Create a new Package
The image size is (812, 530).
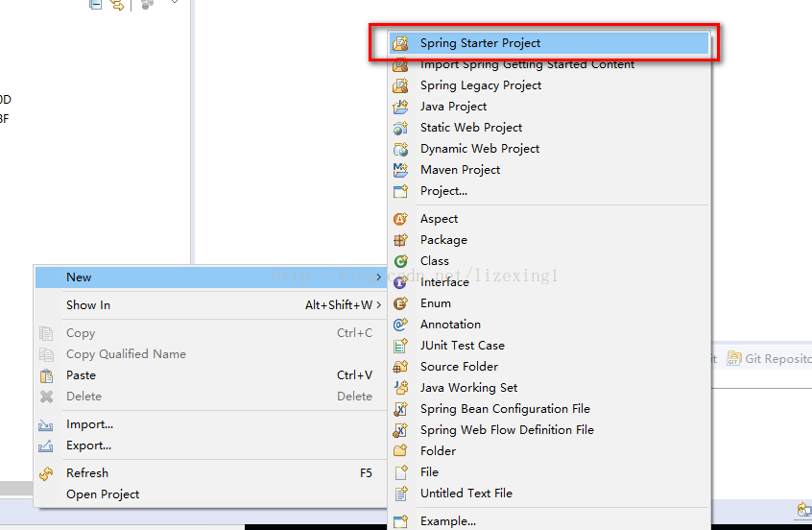[549, 240]
